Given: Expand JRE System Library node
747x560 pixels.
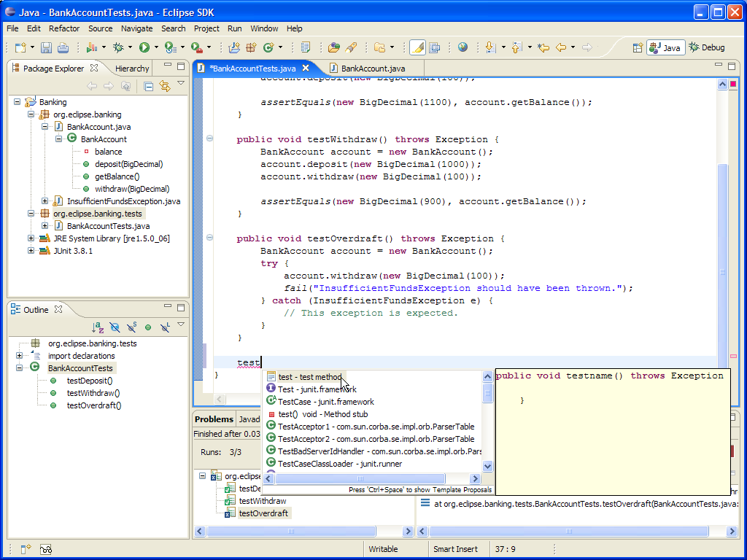Looking at the screenshot, I should (31, 238).
